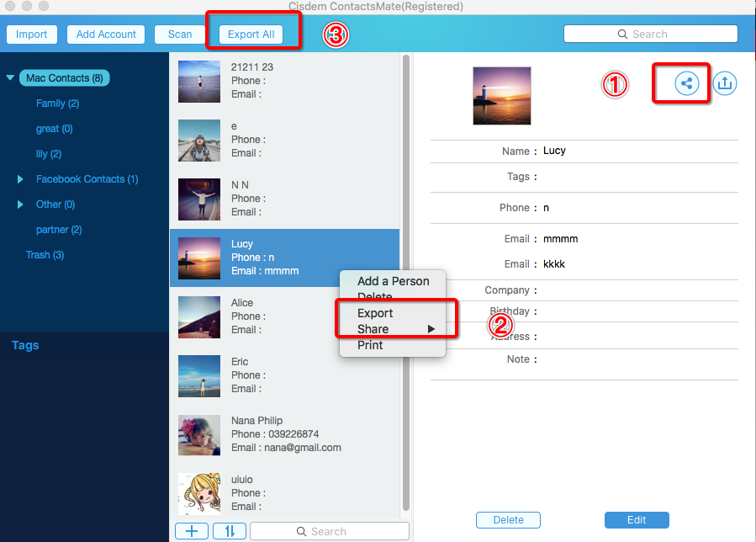Screen dimensions: 756x542
Task: Click the Scan button
Action: [180, 35]
